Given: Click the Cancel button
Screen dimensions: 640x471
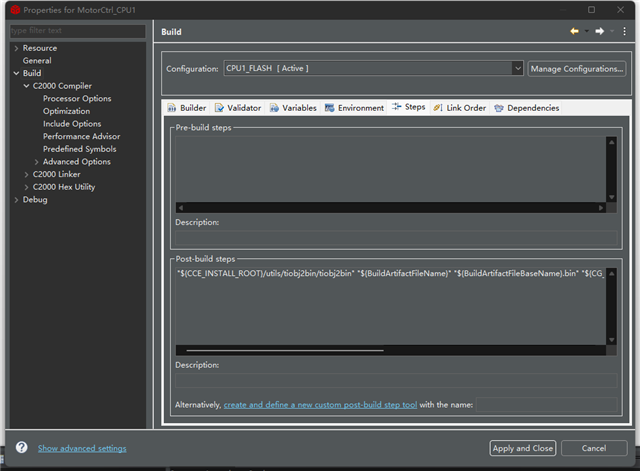Looking at the screenshot, I should pos(594,448).
